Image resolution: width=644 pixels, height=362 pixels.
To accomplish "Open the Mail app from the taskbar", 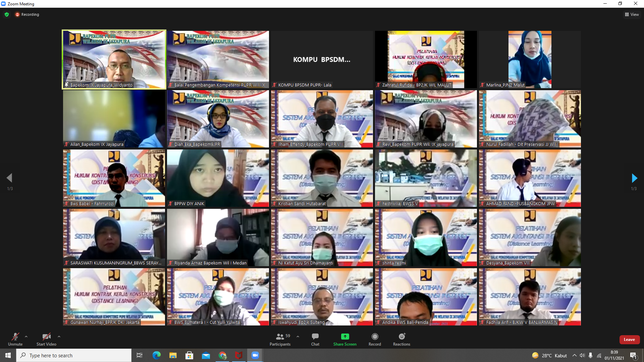I will (206, 355).
